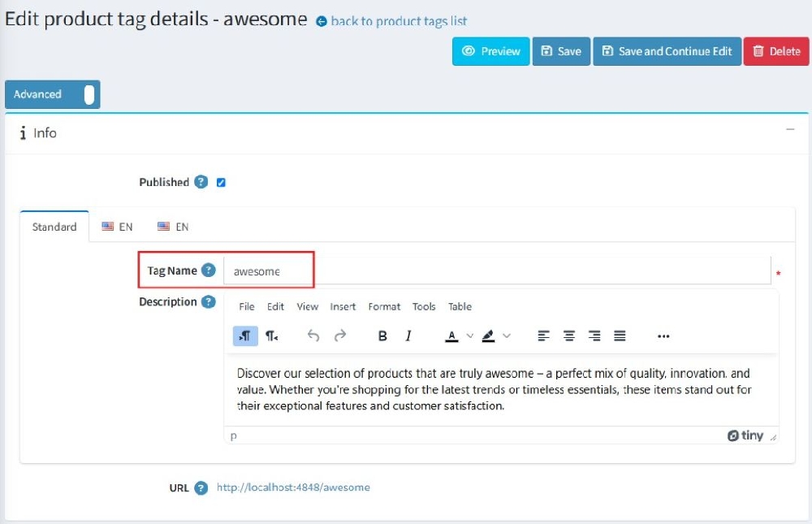Image resolution: width=812 pixels, height=524 pixels.
Task: Open the File menu in editor
Action: click(x=247, y=306)
